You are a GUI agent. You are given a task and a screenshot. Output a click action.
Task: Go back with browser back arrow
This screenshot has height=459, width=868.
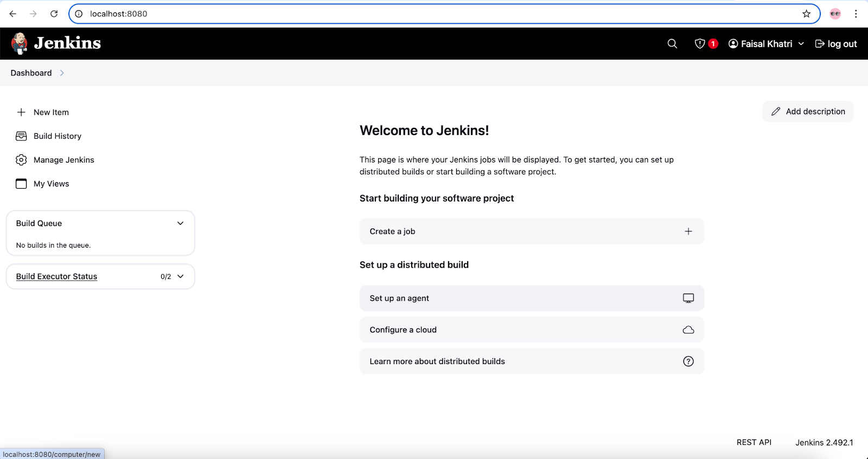coord(13,14)
